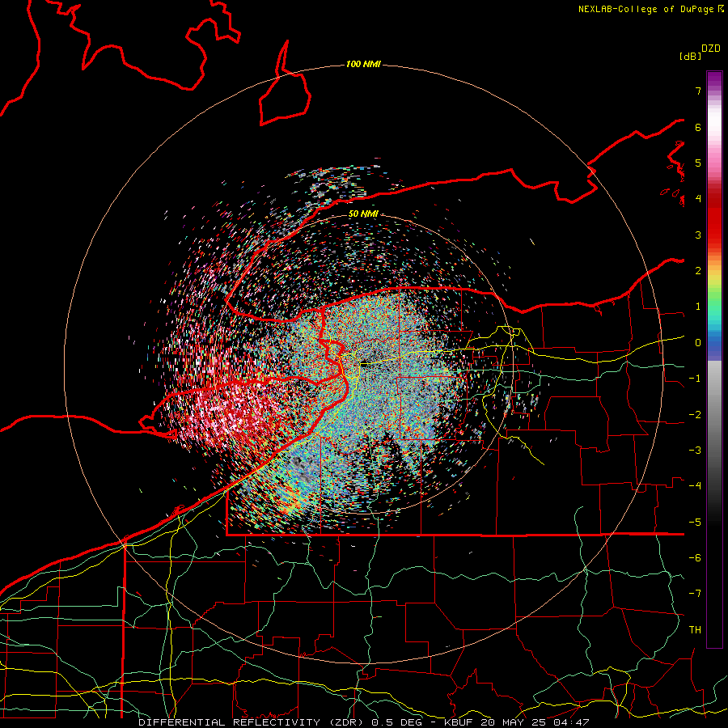Image resolution: width=728 pixels, height=728 pixels.
Task: Click the 0 dB tick label
Action: pyautogui.click(x=698, y=343)
